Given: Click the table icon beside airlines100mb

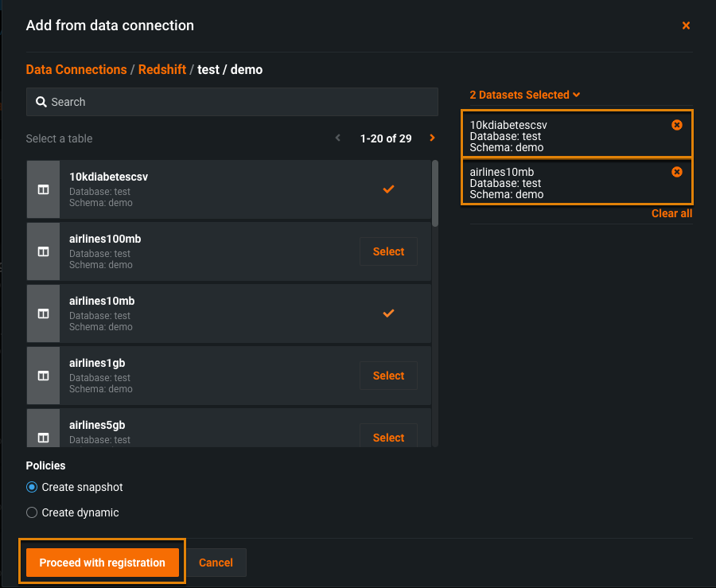Looking at the screenshot, I should click(43, 251).
